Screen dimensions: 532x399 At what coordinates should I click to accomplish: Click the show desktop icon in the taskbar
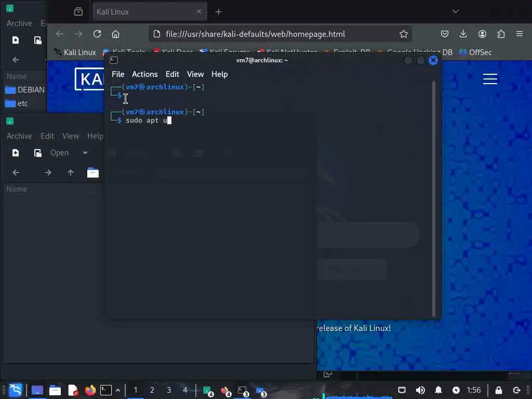pos(37,390)
